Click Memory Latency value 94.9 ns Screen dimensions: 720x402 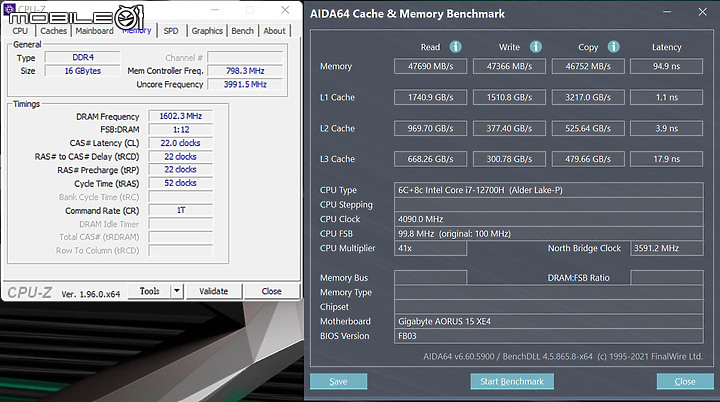tap(666, 66)
